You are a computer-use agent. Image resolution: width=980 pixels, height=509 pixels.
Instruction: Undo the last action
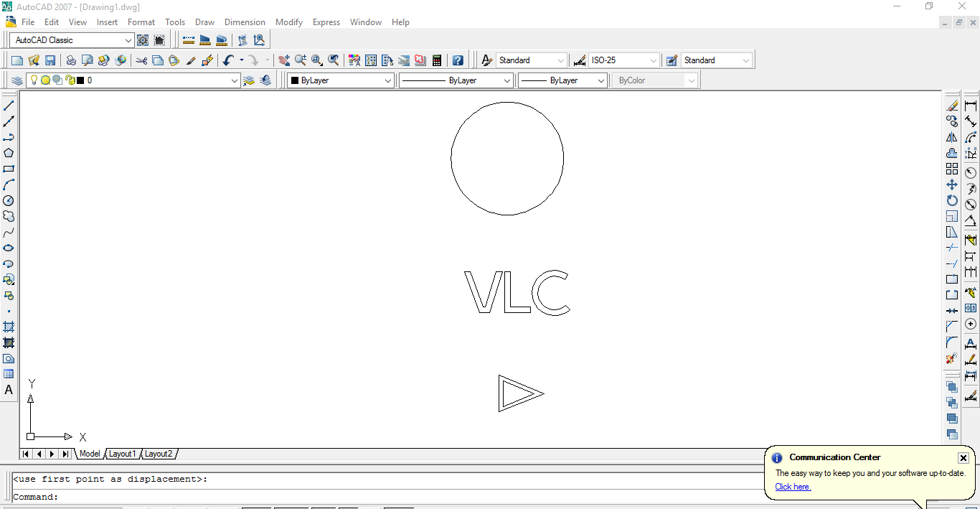[228, 60]
